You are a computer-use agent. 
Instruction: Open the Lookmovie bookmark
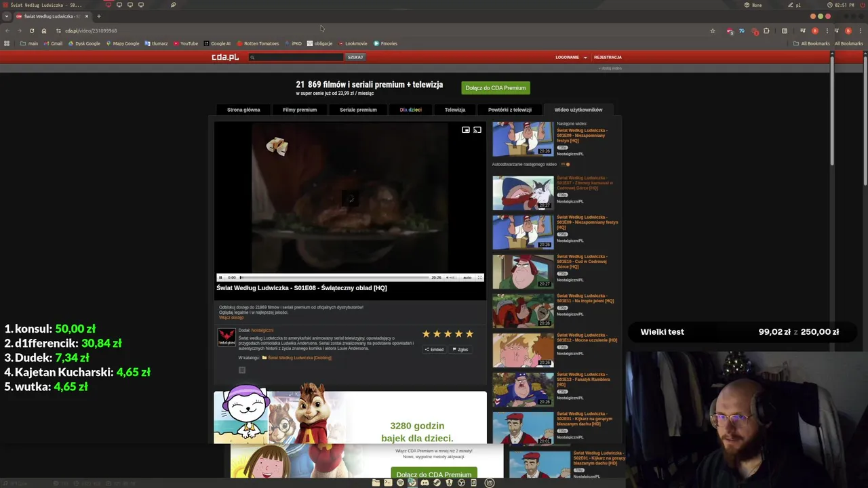[353, 43]
